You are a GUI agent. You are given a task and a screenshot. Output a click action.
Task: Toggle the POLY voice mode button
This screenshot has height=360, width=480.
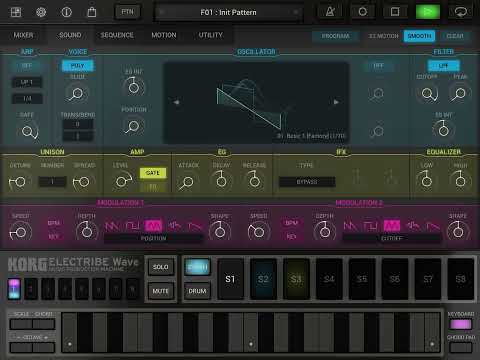click(x=77, y=66)
